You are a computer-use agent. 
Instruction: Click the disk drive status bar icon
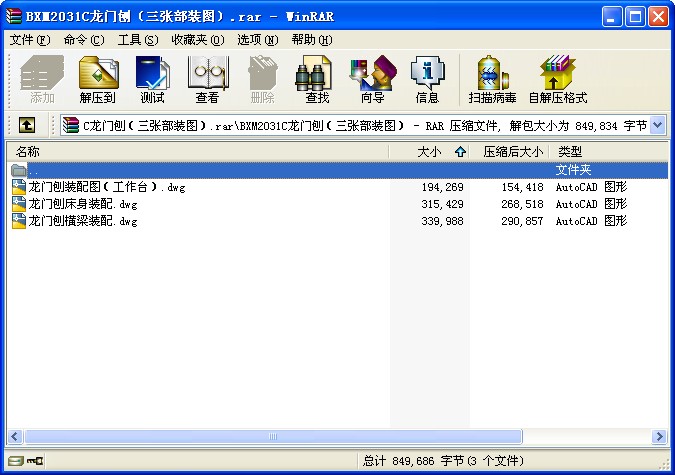pyautogui.click(x=15, y=461)
